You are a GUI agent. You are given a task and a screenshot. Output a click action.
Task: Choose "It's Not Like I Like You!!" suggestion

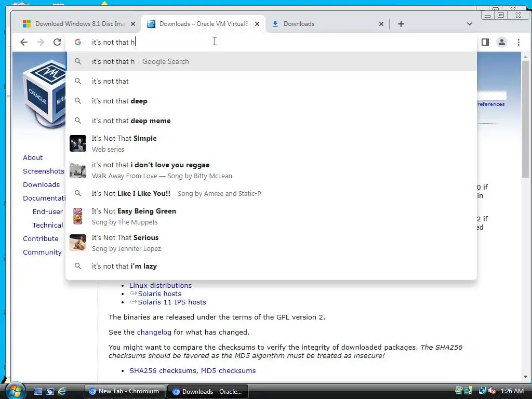point(271,193)
